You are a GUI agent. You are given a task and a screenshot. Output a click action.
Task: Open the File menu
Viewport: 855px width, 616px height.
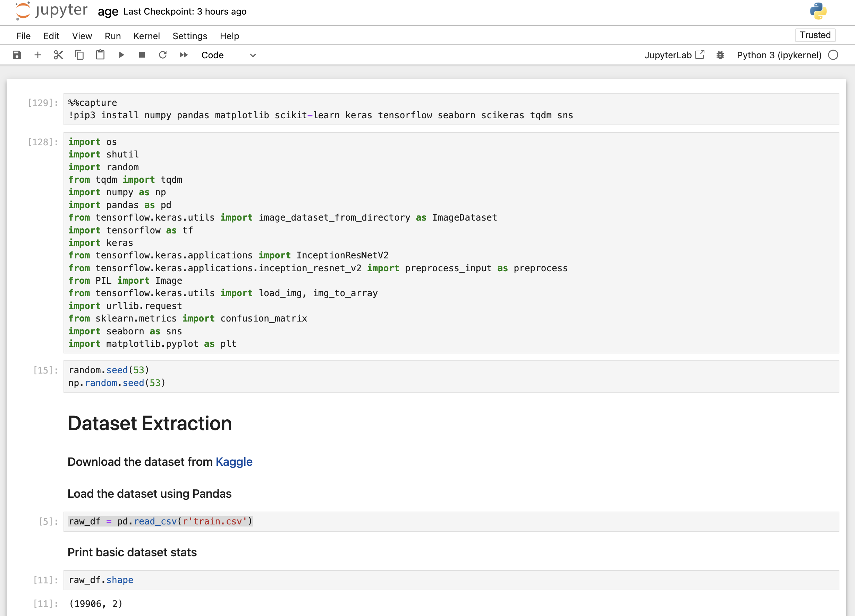pyautogui.click(x=23, y=36)
